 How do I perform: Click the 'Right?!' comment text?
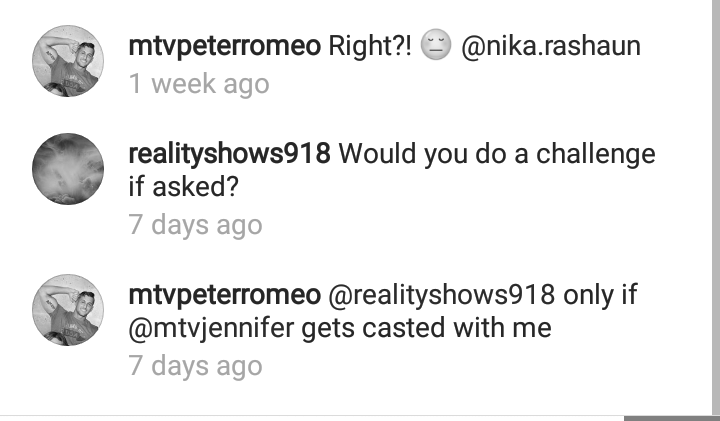[370, 46]
